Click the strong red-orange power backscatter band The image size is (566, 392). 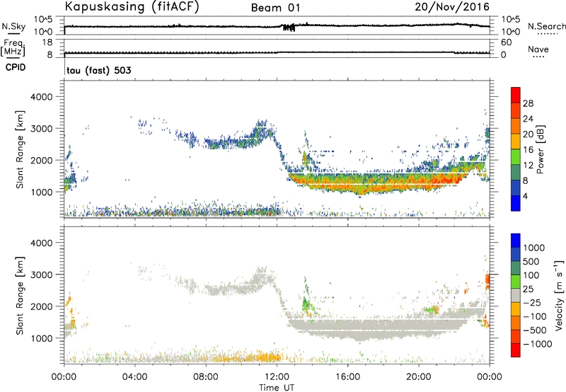click(x=376, y=183)
